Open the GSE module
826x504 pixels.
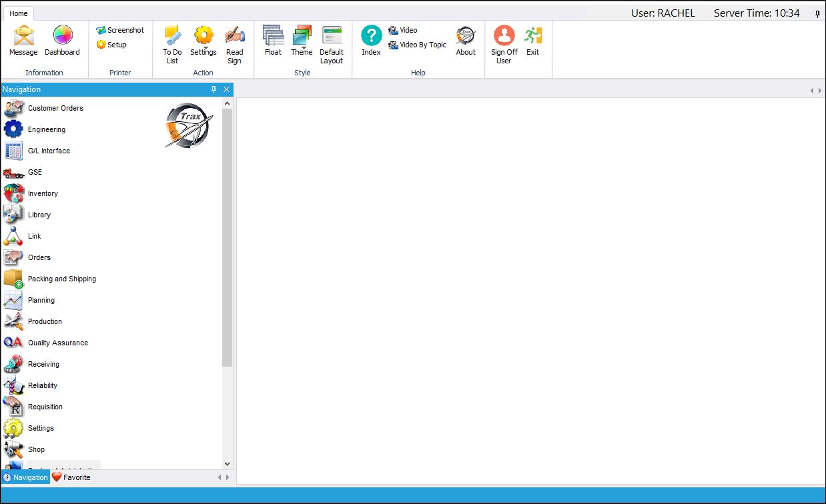[23, 172]
